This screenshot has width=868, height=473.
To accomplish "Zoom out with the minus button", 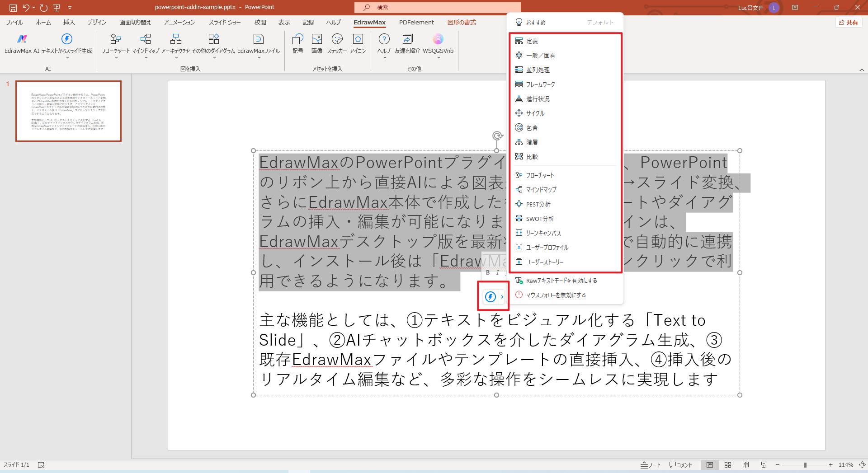I will tap(778, 465).
